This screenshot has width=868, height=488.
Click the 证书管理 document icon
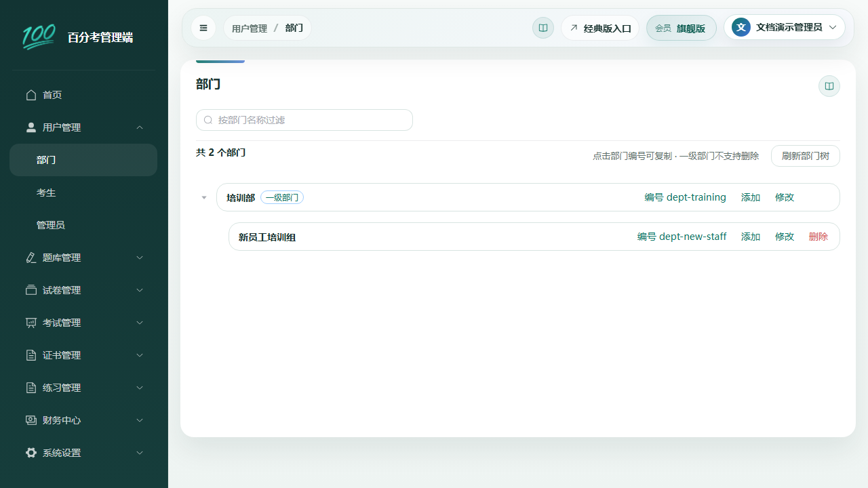point(31,355)
